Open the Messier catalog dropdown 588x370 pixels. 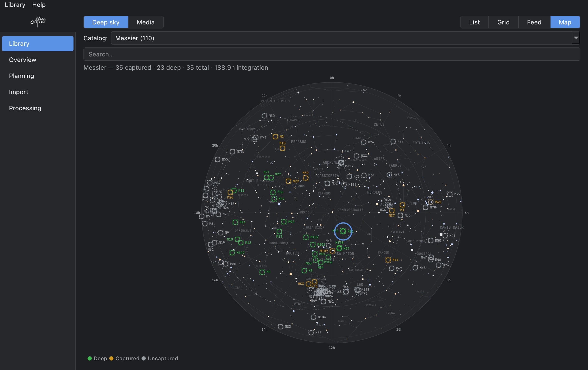345,38
